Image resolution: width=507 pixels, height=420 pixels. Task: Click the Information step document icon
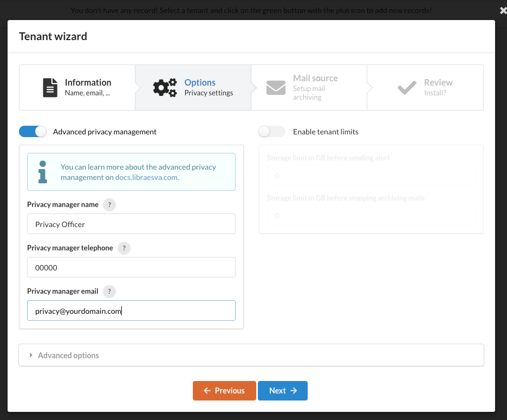click(x=50, y=87)
